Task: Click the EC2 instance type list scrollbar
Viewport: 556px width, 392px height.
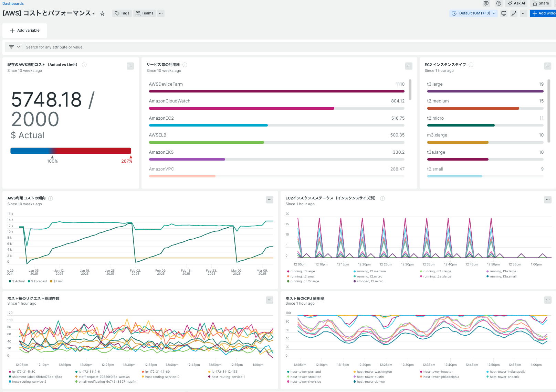Action: pyautogui.click(x=549, y=111)
